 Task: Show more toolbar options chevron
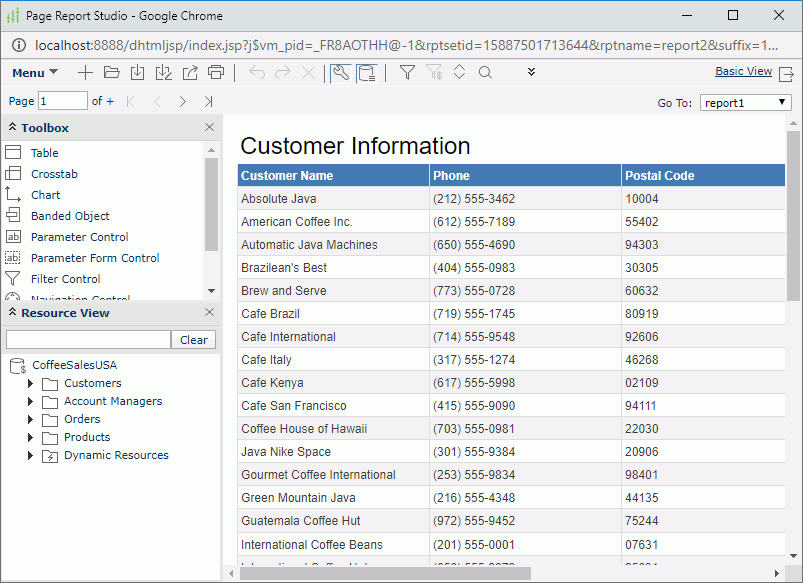click(531, 73)
